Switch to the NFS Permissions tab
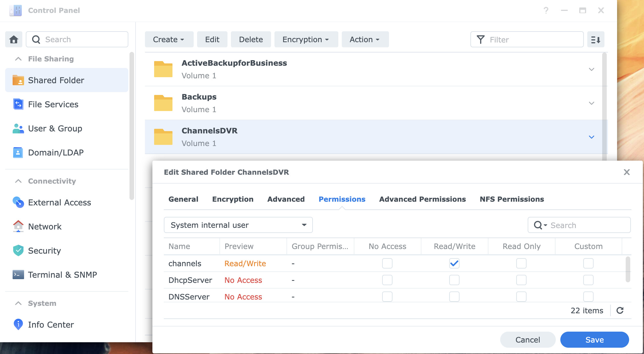Screen dimensions: 644x354 (x=512, y=199)
